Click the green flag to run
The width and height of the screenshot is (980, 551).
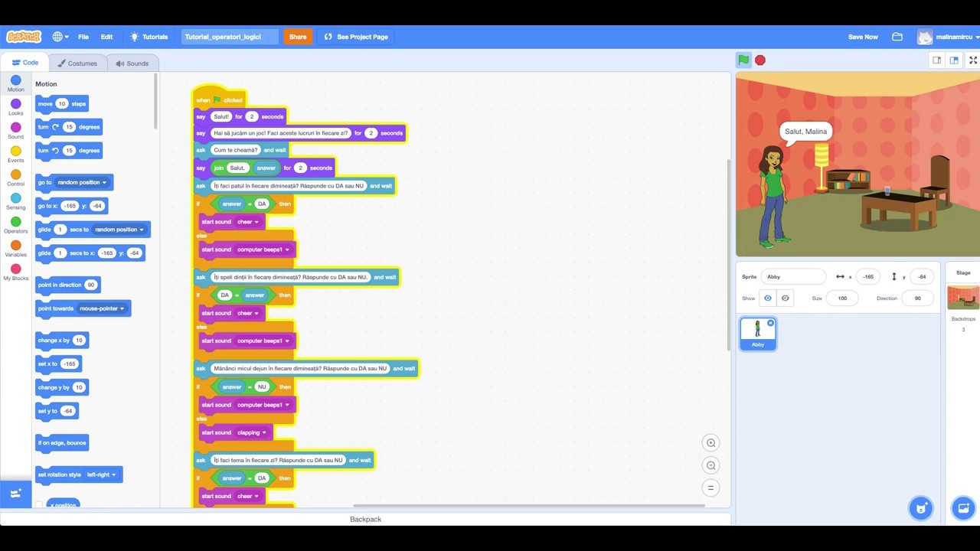[x=743, y=60]
